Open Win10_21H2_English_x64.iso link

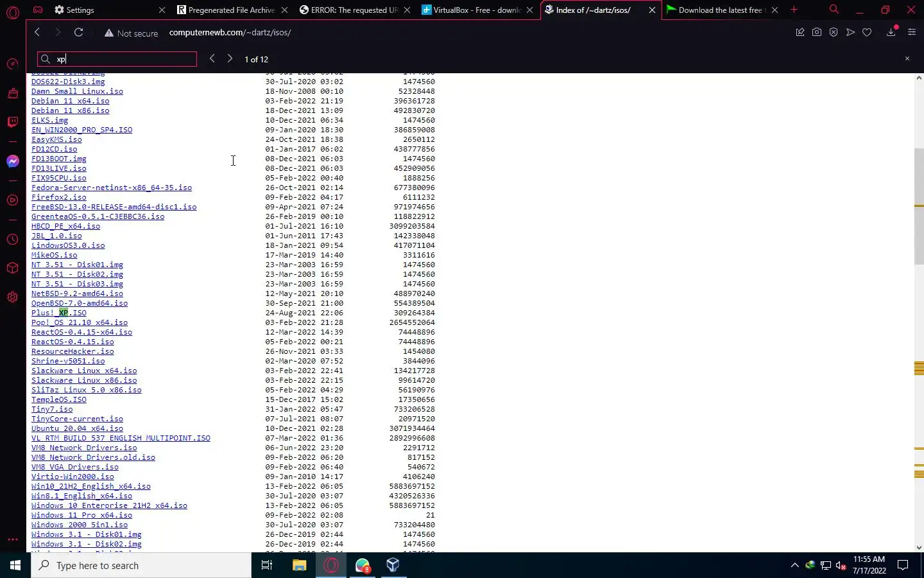point(91,486)
